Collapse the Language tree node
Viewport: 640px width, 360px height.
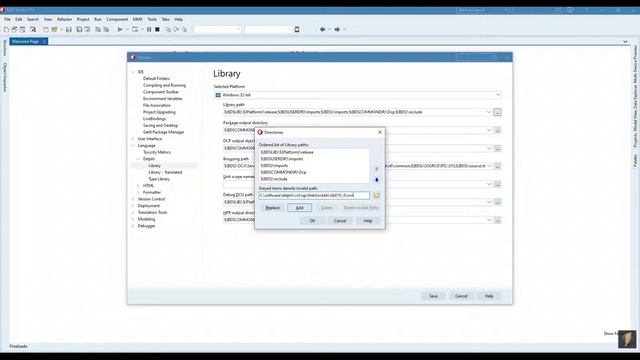click(133, 146)
